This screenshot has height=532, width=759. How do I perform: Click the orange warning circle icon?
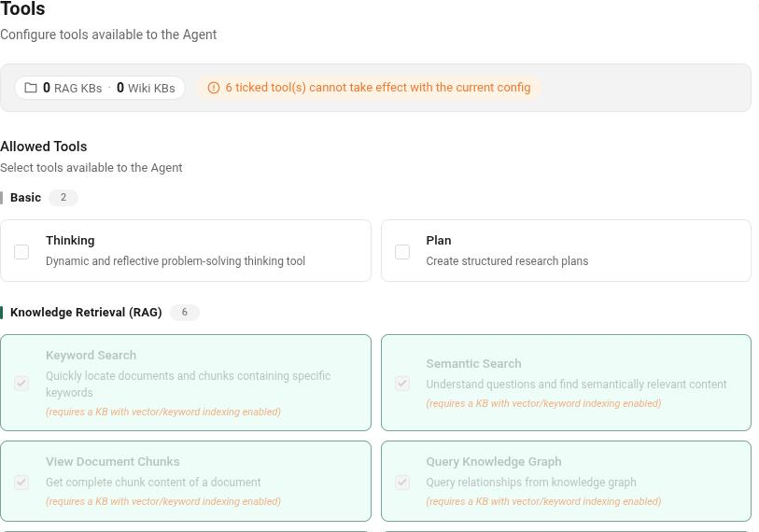click(214, 88)
